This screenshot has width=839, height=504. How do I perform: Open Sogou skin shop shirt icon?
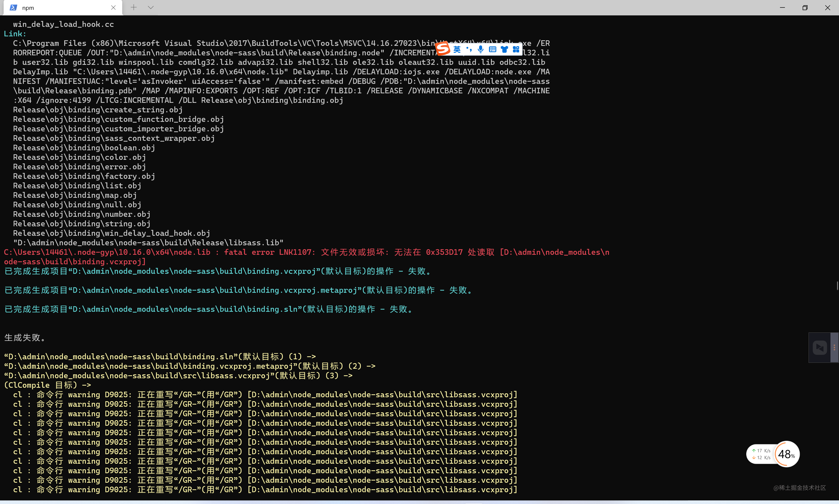tap(504, 49)
